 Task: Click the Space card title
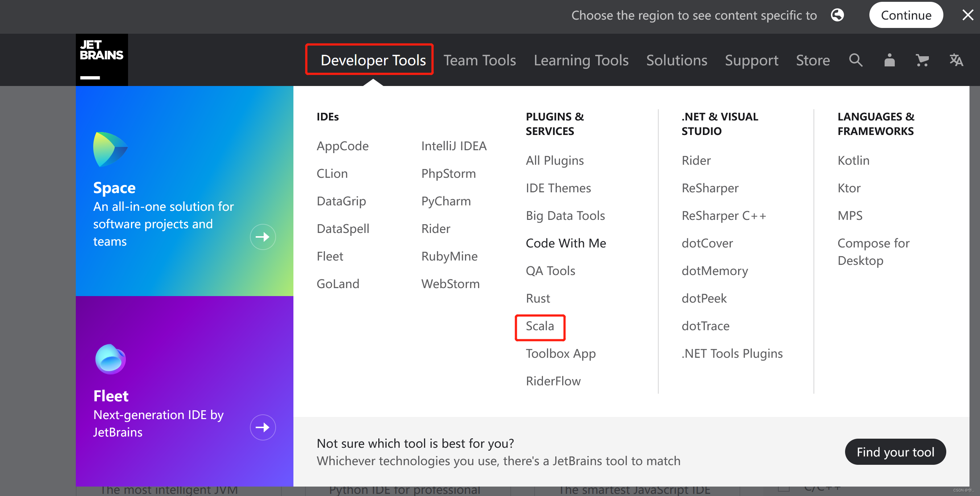point(114,188)
